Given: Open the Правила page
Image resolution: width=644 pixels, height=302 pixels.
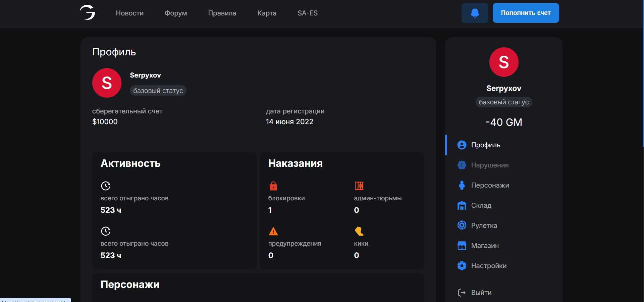Looking at the screenshot, I should coord(222,13).
